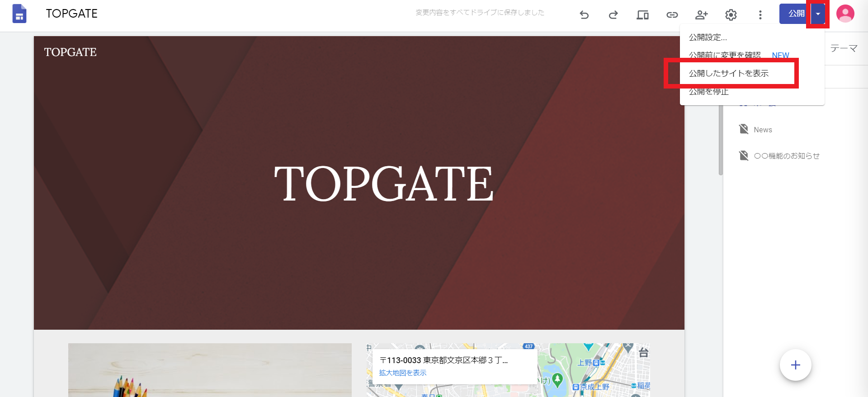Click the hidden-page icon beside 〇〇機能のお知らせ
The image size is (868, 397).
[744, 155]
